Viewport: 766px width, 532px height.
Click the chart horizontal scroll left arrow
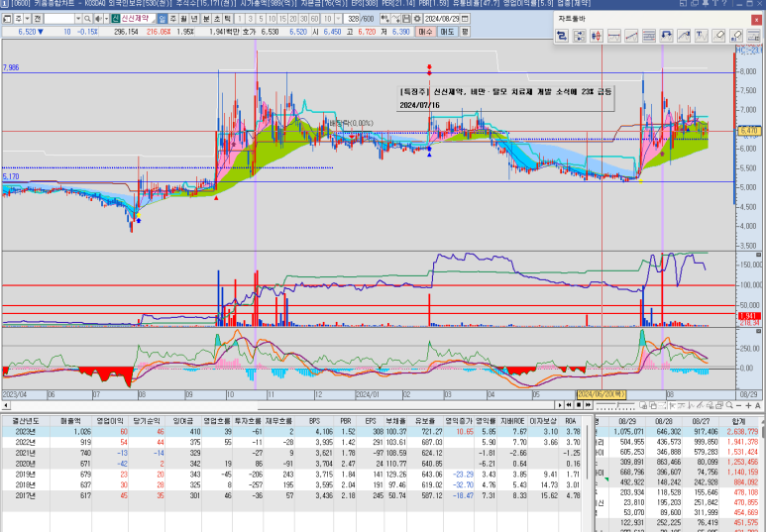[6, 405]
